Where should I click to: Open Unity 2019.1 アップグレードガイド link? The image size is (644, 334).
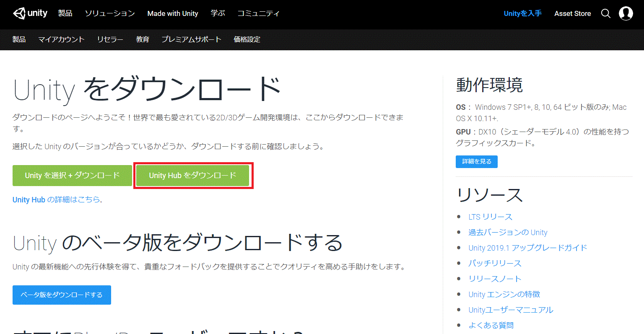[x=527, y=248]
